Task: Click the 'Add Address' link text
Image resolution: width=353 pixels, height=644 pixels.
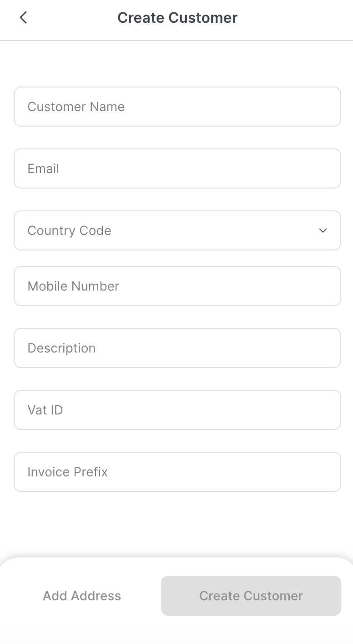Action: 82,596
